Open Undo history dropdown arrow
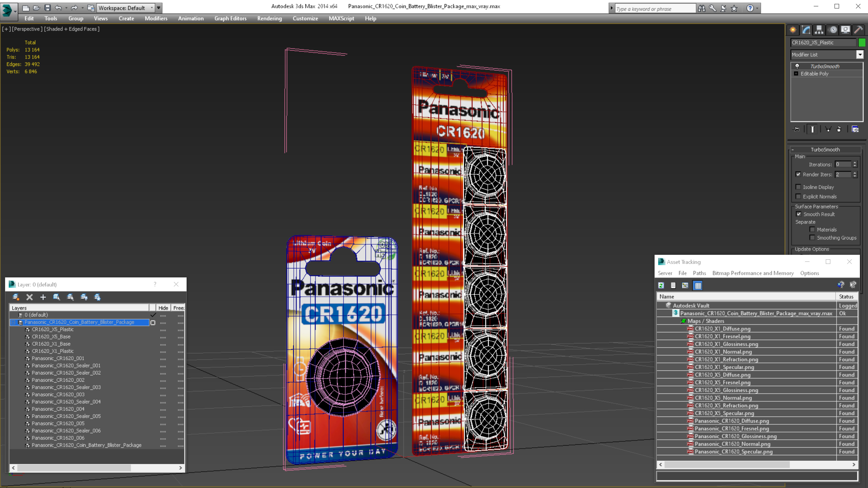Screen dimensions: 868x488 [66, 8]
